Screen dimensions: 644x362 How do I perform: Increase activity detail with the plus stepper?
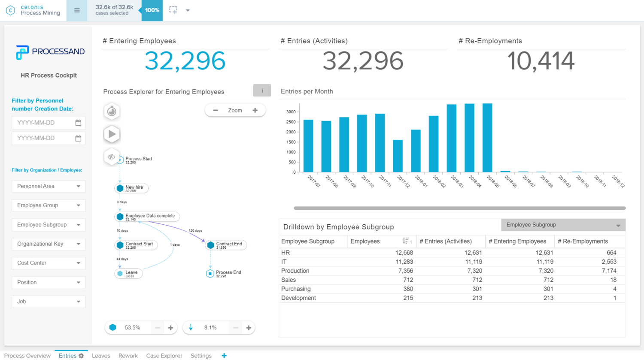point(170,327)
